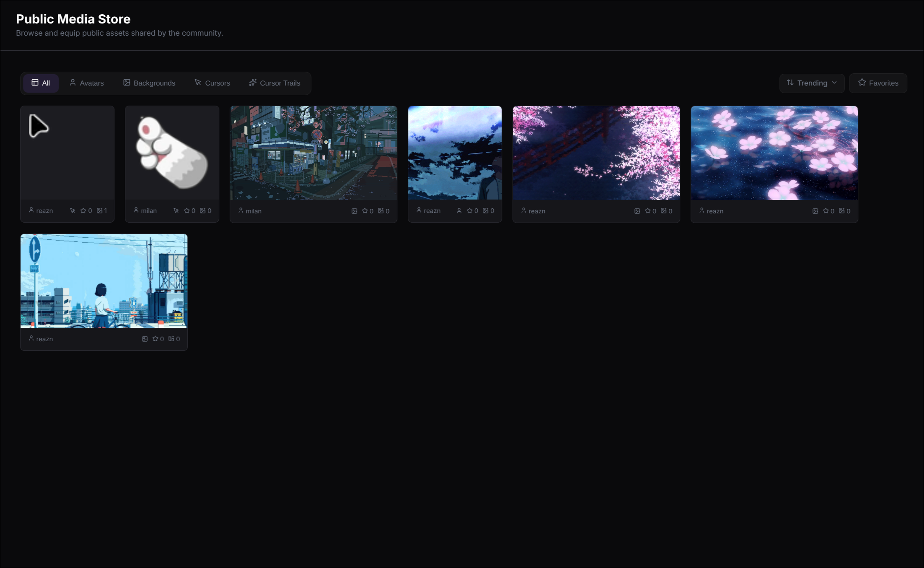Image resolution: width=924 pixels, height=568 pixels.
Task: Open the cherry blossom fence background thumbnail
Action: 596,153
